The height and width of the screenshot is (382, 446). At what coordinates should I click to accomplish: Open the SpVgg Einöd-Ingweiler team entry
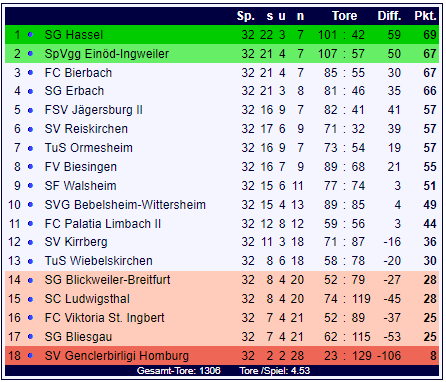pos(107,54)
